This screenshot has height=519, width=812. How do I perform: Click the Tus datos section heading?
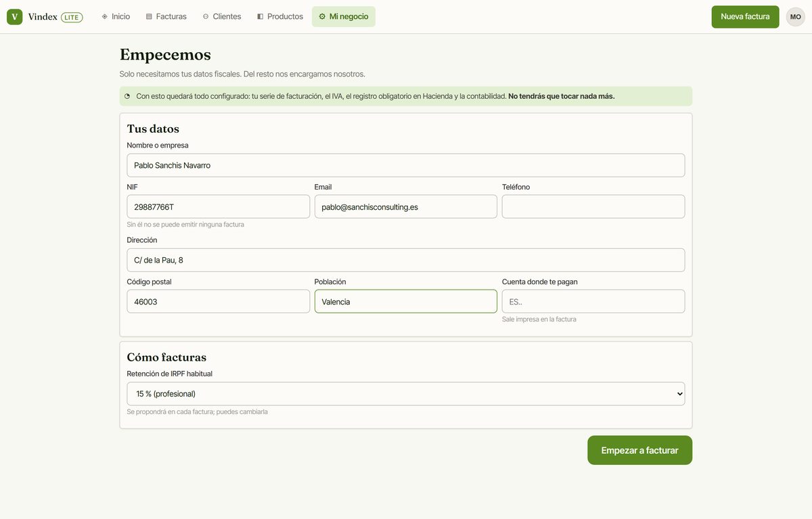click(153, 129)
